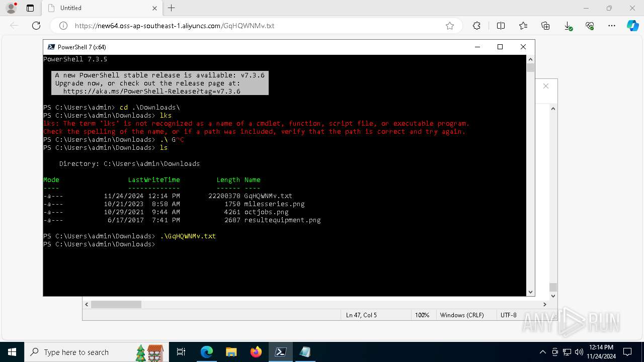Screen dimensions: 644x362
Task: Open the clock showing 12:14 PM
Action: click(x=601, y=352)
